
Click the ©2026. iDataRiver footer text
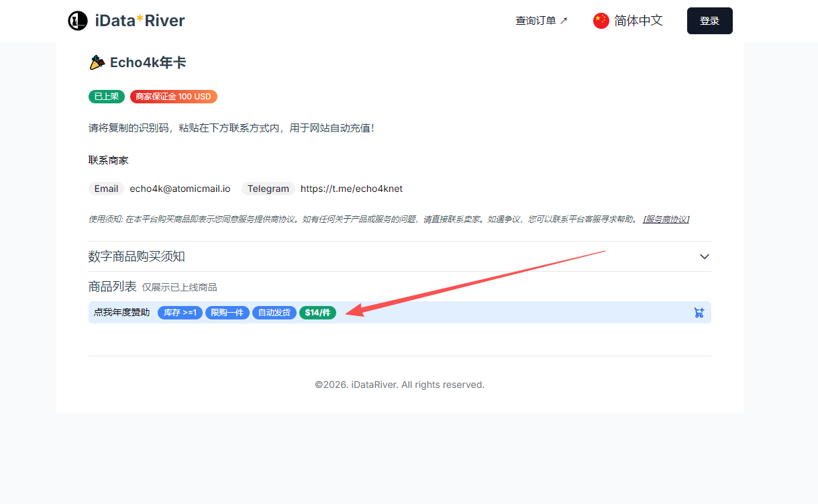(x=400, y=385)
